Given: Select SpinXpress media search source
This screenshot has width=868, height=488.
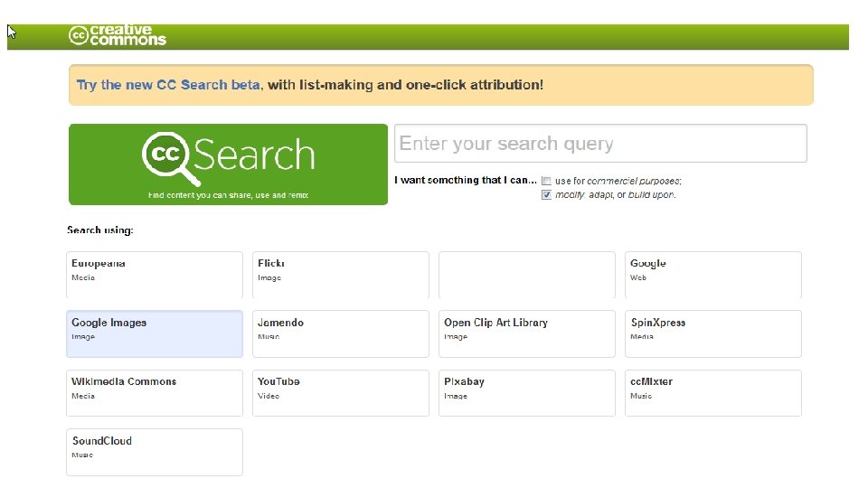Looking at the screenshot, I should (x=713, y=333).
